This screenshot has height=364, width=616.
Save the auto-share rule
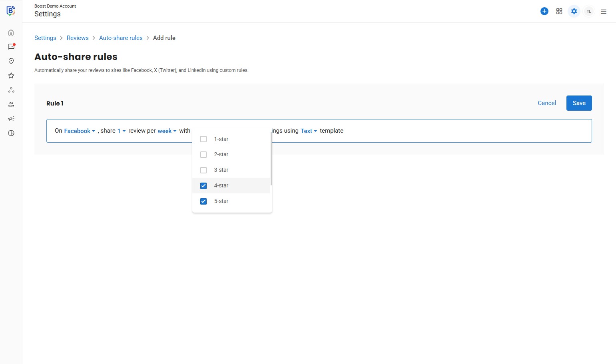[579, 103]
